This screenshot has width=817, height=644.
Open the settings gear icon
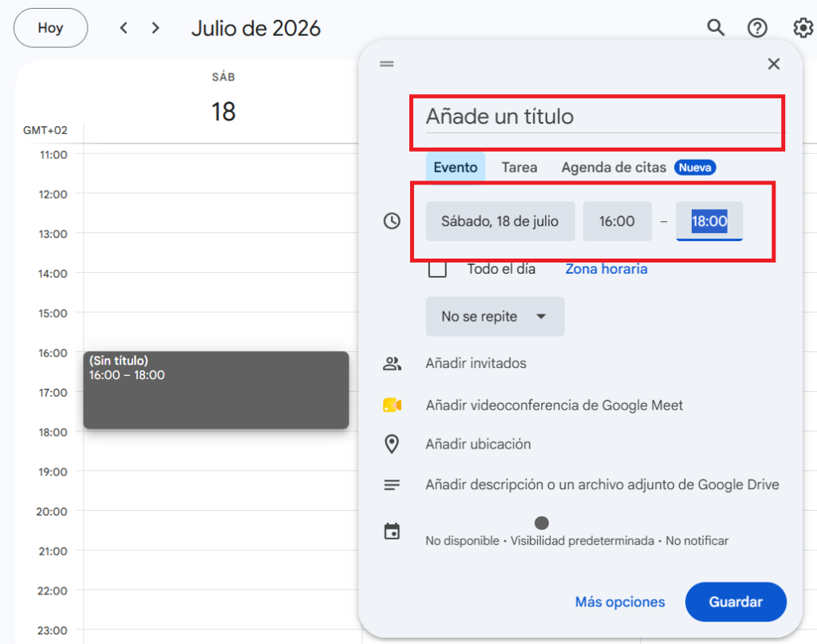803,28
